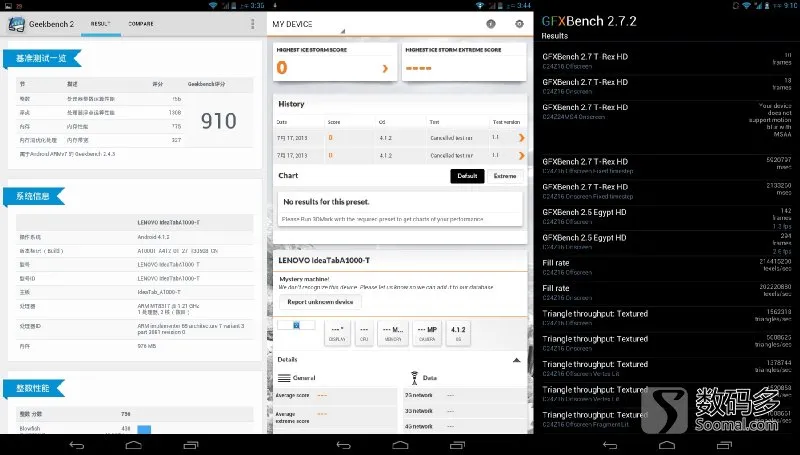800x455 pixels.
Task: Tap the CAMERA MP spec tile
Action: pos(427,334)
